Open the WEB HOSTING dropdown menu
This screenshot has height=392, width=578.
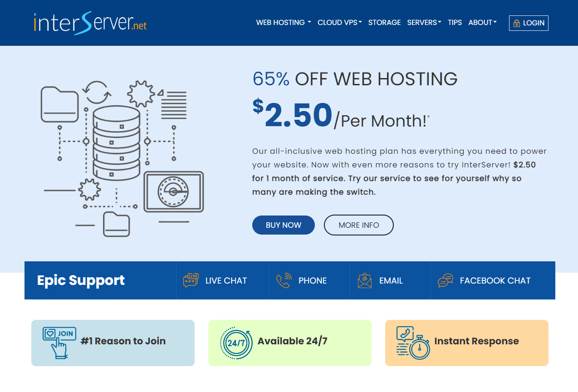[x=283, y=22]
